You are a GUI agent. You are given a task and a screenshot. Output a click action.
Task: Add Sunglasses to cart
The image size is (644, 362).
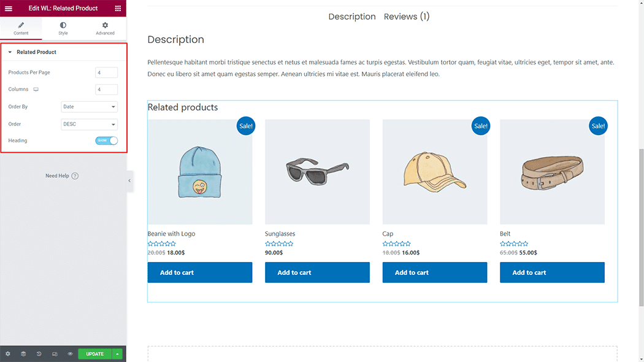pyautogui.click(x=317, y=272)
